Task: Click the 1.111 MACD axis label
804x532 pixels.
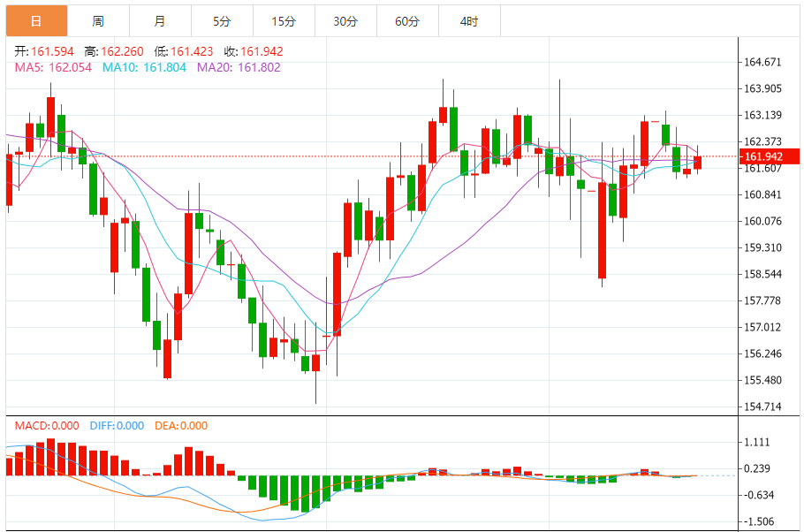Action: click(x=757, y=442)
